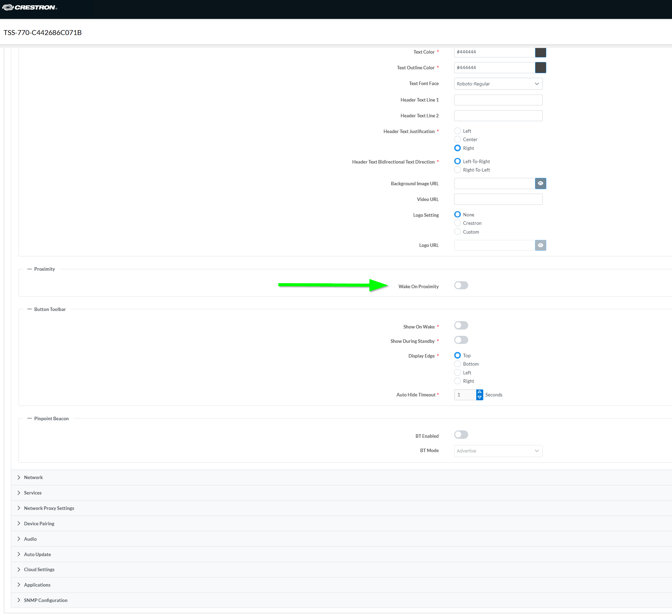Click the Logo URL preview eye icon
The height and width of the screenshot is (616, 672).
[540, 245]
